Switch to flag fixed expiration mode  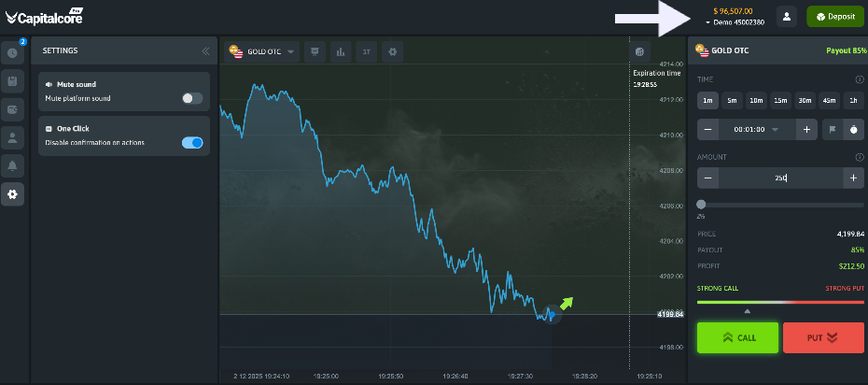[x=833, y=130]
